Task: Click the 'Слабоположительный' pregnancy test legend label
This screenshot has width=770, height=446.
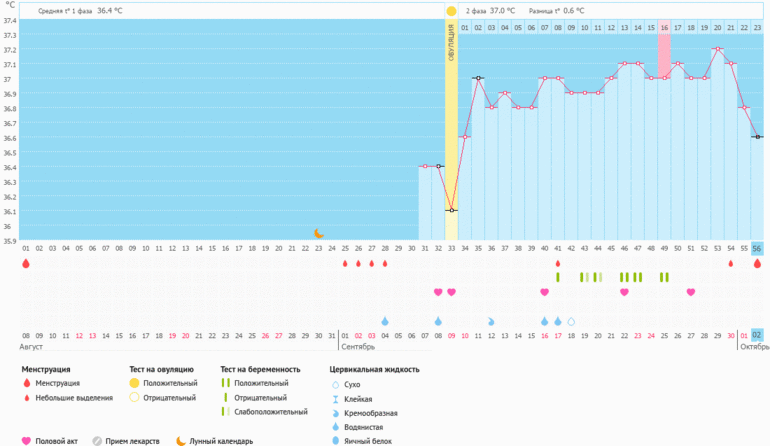Action: pos(270,411)
